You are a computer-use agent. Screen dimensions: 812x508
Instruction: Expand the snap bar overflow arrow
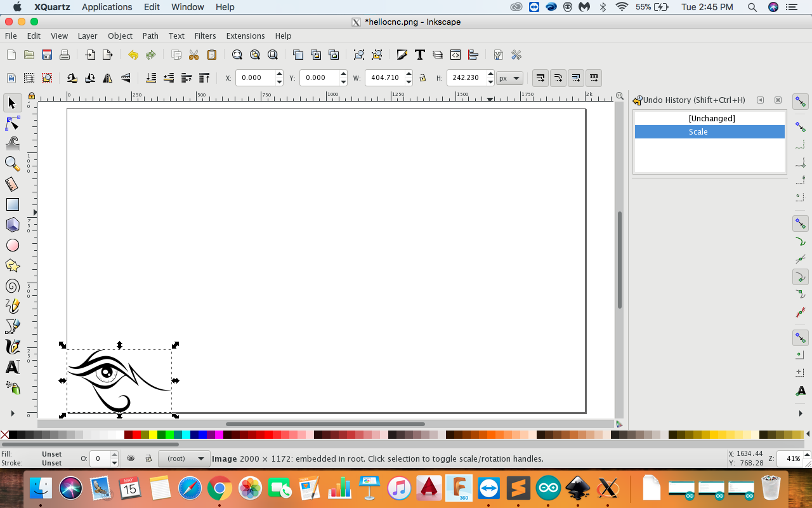(x=801, y=413)
